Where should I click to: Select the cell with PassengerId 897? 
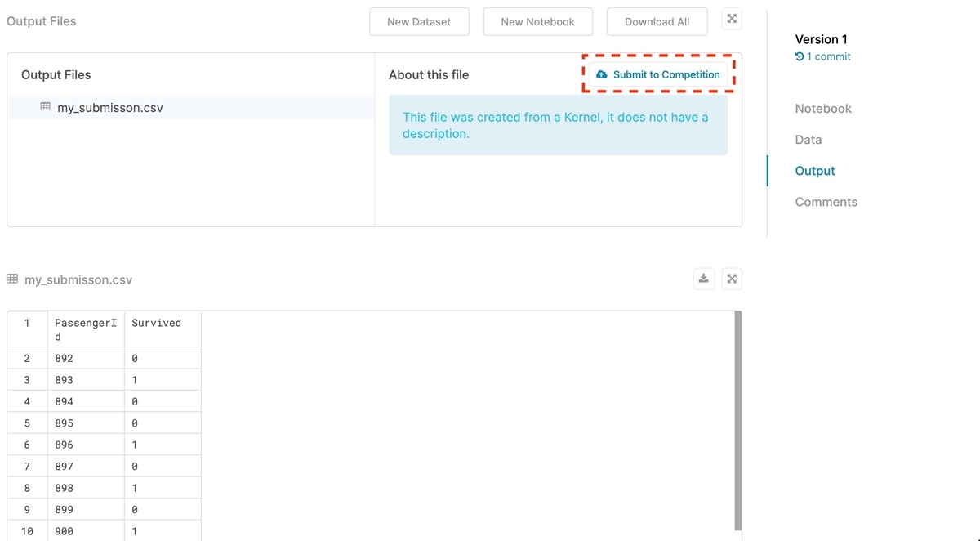pyautogui.click(x=86, y=467)
